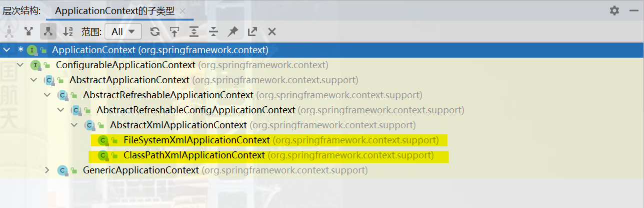Open the hierarchy panel settings gear
The image size is (644, 208).
(614, 11)
